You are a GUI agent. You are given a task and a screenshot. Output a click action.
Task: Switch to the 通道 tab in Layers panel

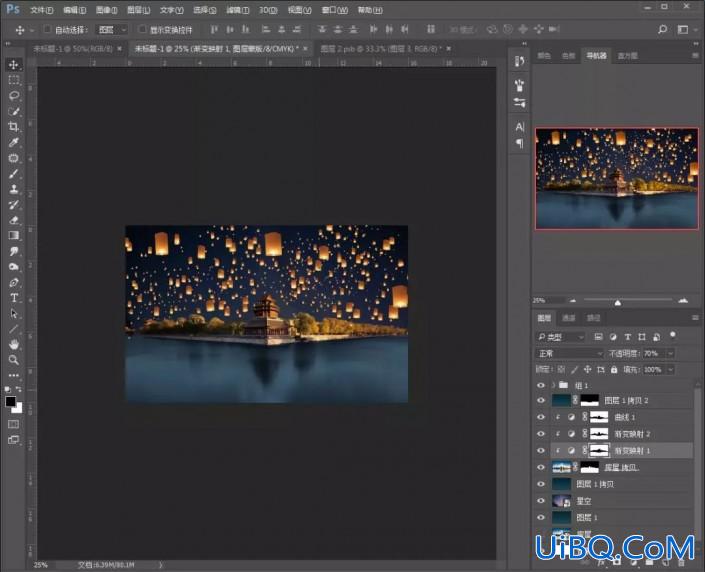pyautogui.click(x=569, y=318)
